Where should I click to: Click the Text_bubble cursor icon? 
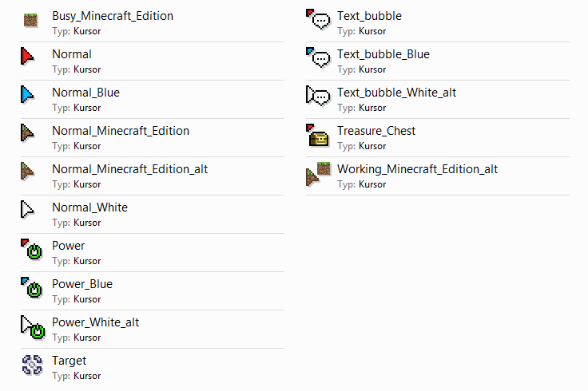tap(319, 19)
